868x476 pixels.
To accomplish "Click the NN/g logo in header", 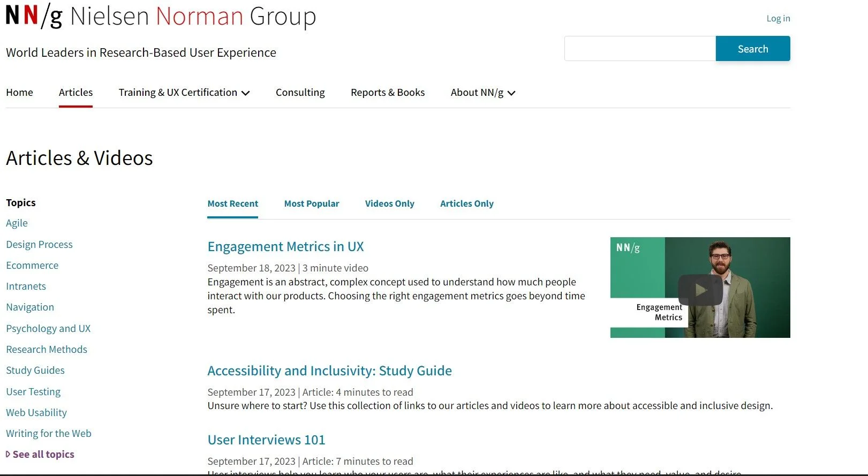I will coord(34,16).
